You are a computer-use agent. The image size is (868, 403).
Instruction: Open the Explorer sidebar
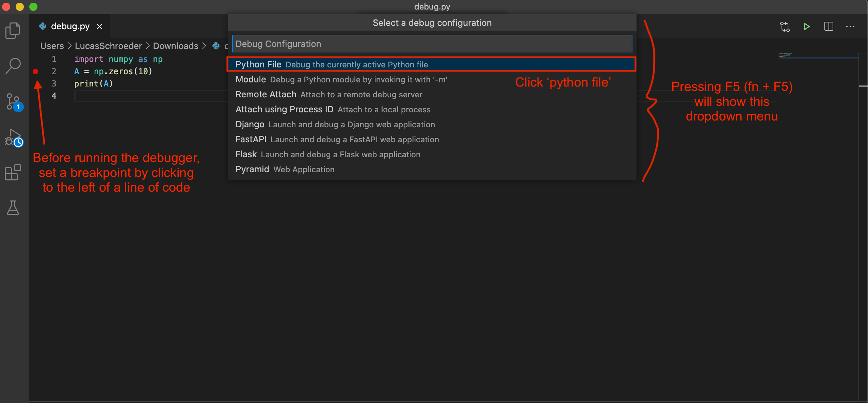coord(13,30)
